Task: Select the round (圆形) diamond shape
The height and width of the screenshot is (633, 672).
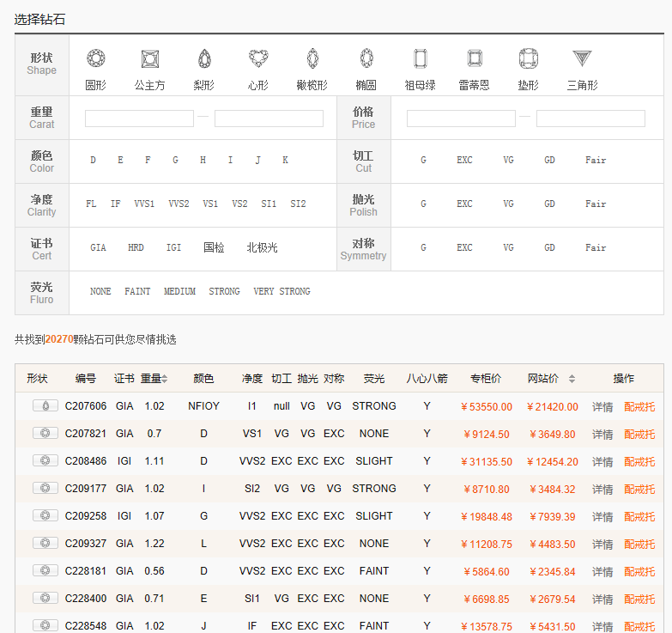Action: (x=95, y=59)
